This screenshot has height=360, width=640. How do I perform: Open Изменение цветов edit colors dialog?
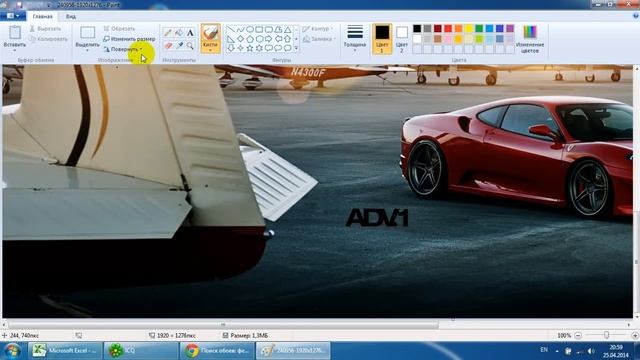pos(530,39)
